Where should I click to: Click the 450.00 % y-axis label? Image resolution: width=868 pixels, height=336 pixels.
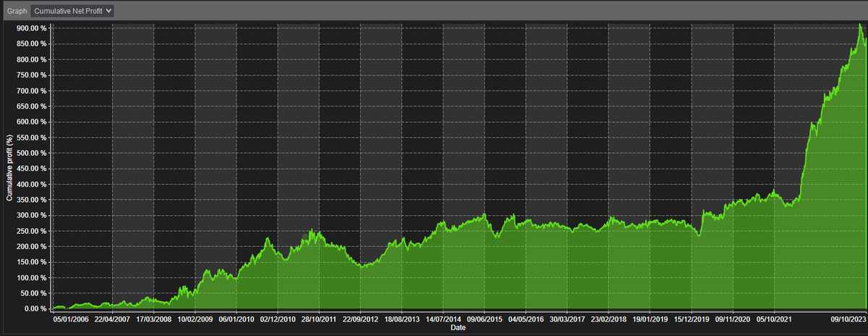[32, 169]
